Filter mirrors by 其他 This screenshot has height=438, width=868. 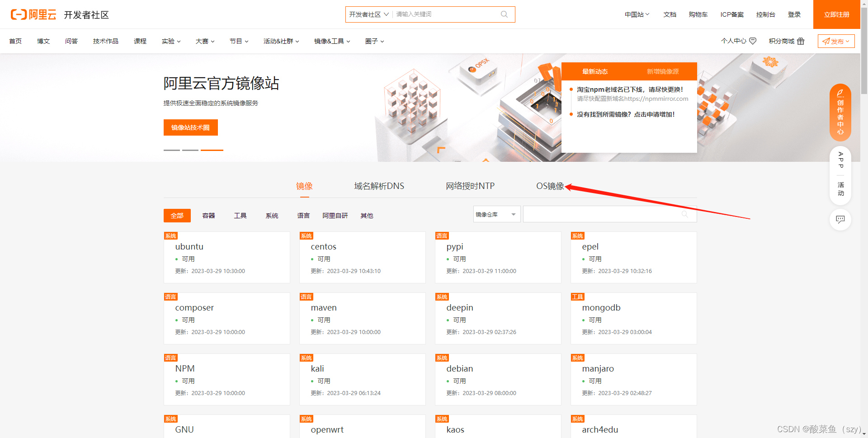click(x=367, y=216)
